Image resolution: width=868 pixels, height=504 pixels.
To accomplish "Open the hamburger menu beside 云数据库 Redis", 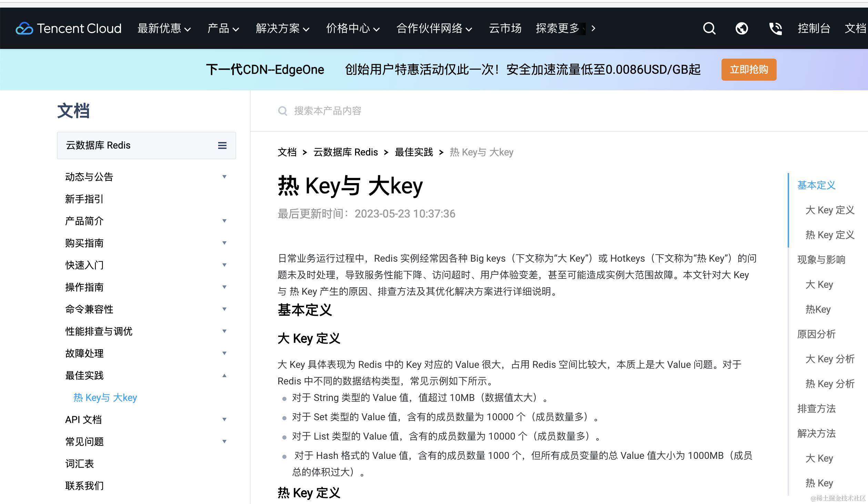I will tap(222, 145).
